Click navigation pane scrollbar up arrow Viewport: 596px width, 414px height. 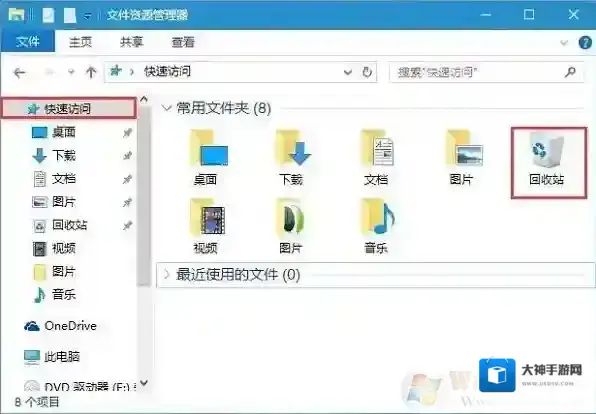pos(144,100)
